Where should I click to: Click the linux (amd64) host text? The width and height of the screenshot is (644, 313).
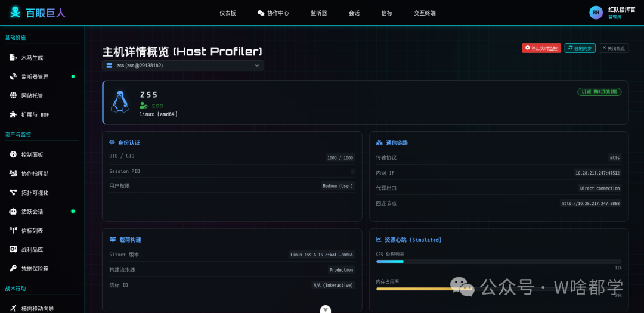[x=159, y=114]
